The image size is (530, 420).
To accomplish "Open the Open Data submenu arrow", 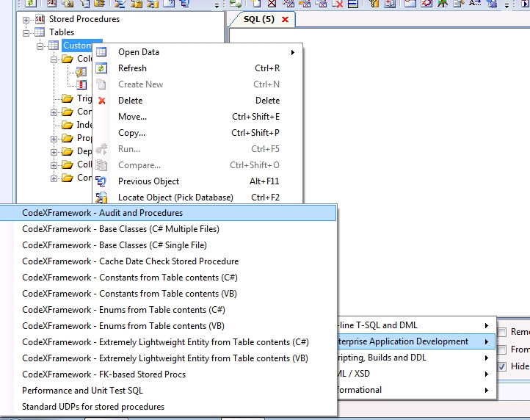I will coord(293,52).
